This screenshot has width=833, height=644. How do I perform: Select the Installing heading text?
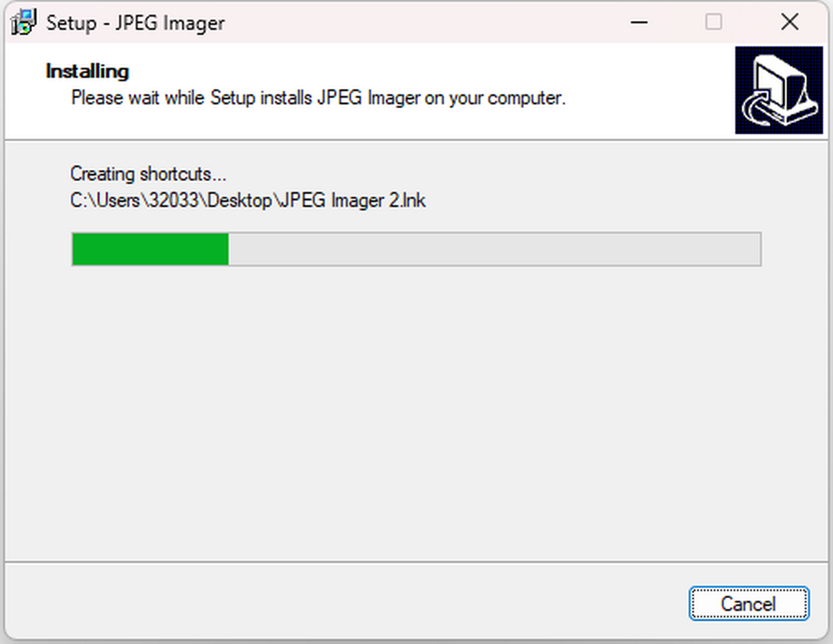click(x=86, y=71)
